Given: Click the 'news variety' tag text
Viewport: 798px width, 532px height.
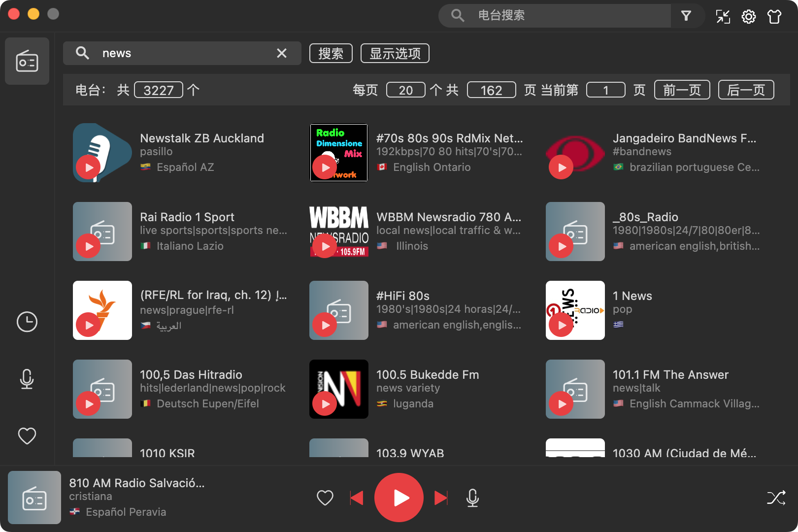Looking at the screenshot, I should point(408,388).
